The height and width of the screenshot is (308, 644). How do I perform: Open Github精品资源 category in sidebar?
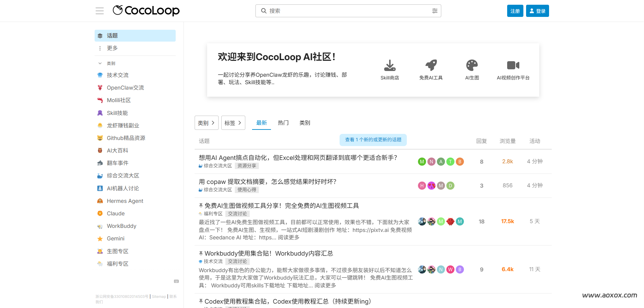pos(135,138)
